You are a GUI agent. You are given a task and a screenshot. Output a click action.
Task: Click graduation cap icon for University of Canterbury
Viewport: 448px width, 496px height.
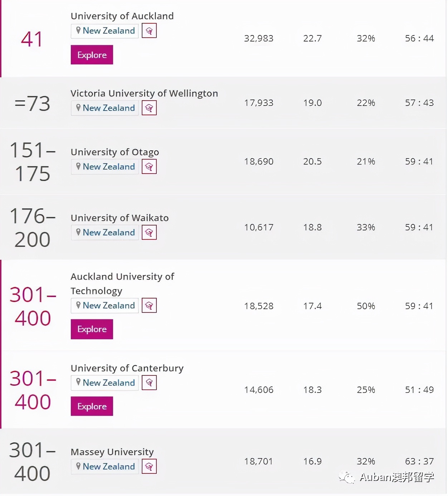149,383
